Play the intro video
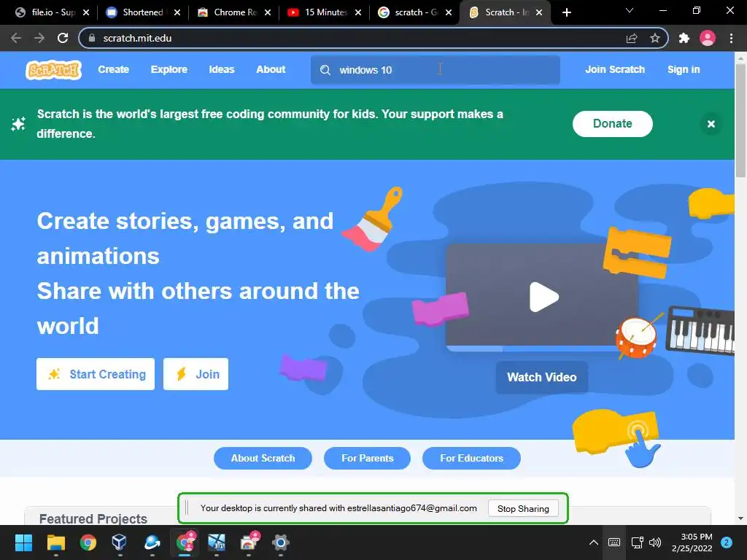Viewport: 747px width, 560px height. 543,297
